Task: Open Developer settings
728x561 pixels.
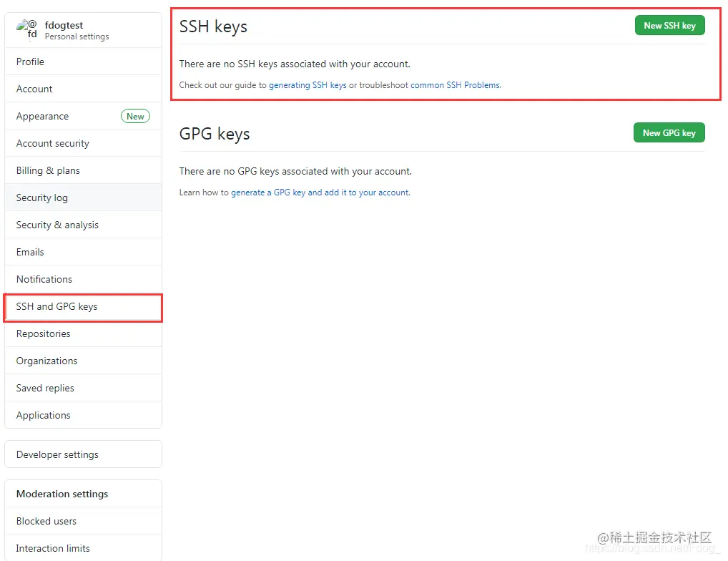Action: click(x=84, y=454)
